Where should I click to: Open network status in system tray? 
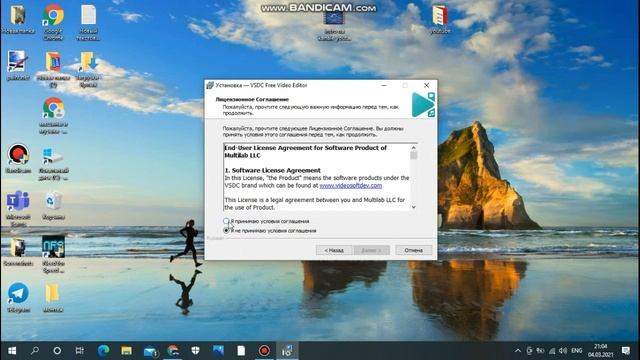552,351
